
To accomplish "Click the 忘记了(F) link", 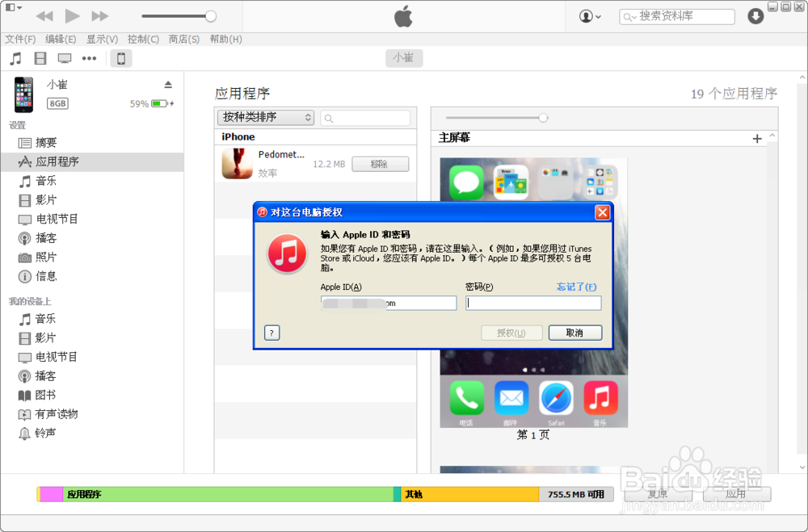I will 576,287.
